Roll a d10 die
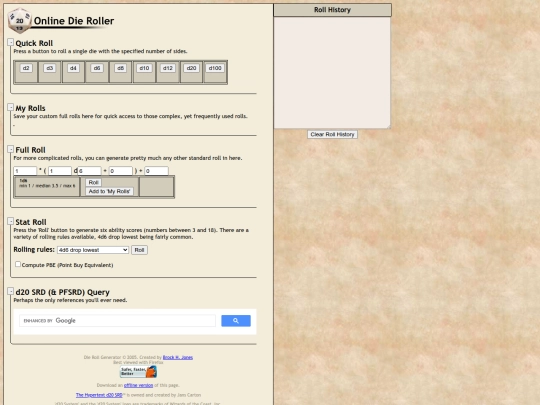This screenshot has height=405, width=540. click(x=144, y=68)
